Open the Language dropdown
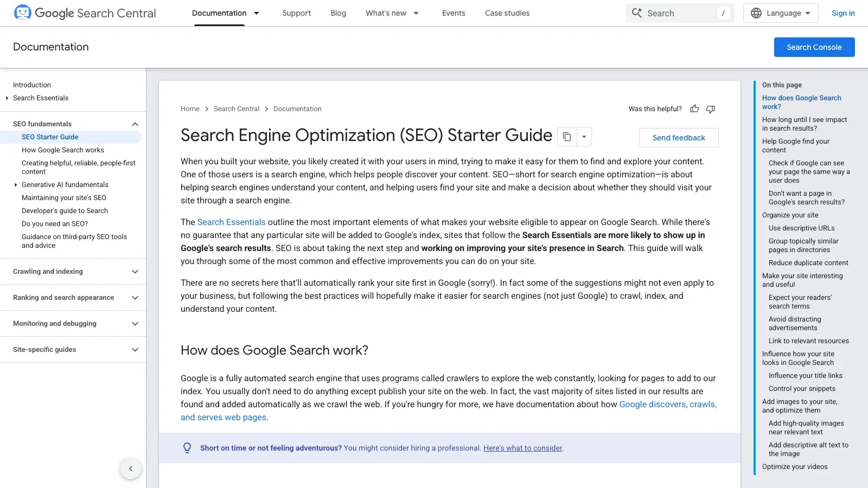868x488 pixels. point(781,13)
